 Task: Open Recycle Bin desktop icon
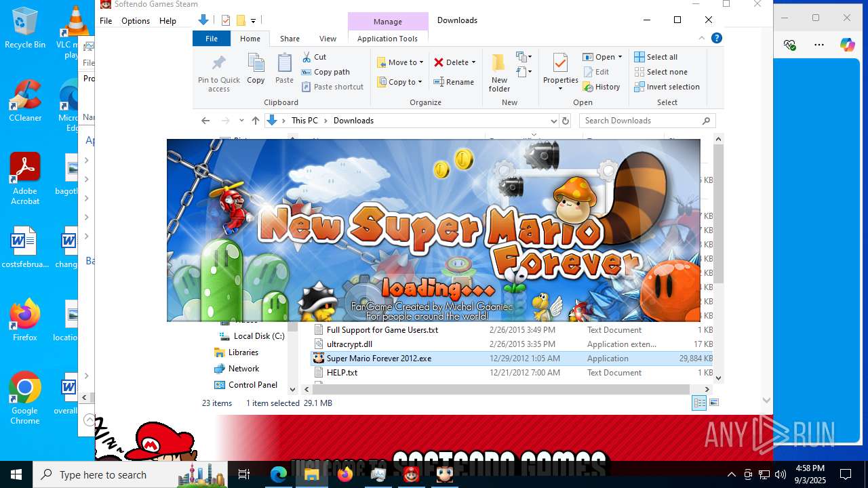click(25, 28)
